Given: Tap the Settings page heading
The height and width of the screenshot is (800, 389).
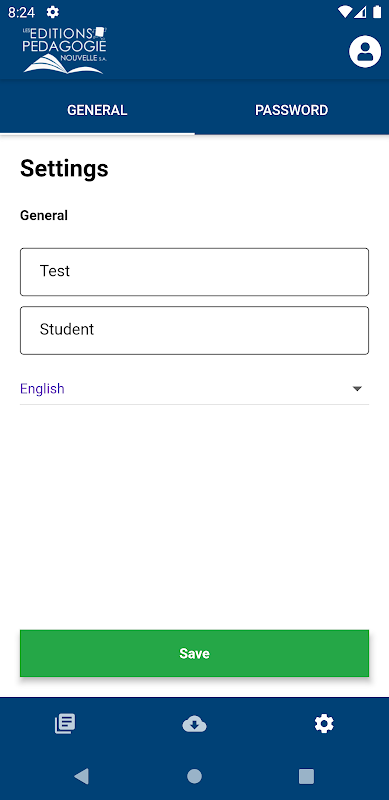Looking at the screenshot, I should 64,168.
